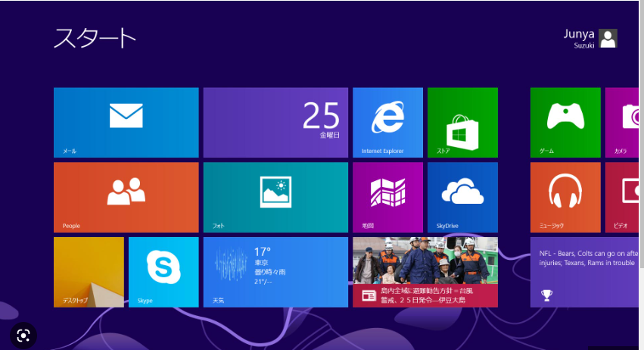Open the NFL sports news tile
This screenshot has width=644, height=350.
point(584,272)
